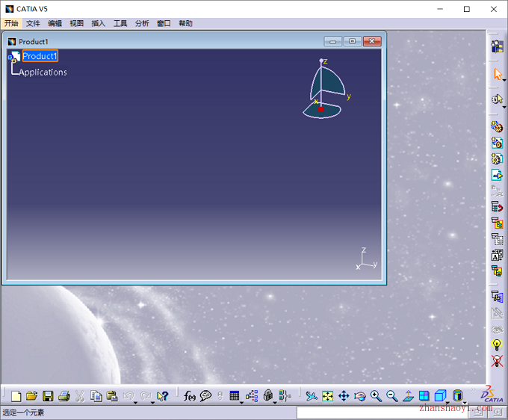
Task: Click the speech-bubble comment icon
Action: (205, 396)
